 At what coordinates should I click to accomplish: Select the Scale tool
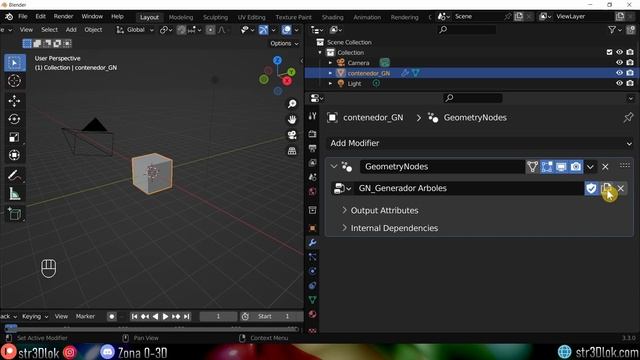click(15, 137)
